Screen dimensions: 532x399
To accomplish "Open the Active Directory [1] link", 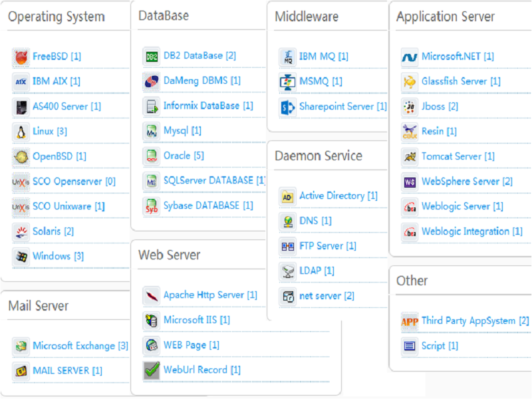I will (x=338, y=196).
